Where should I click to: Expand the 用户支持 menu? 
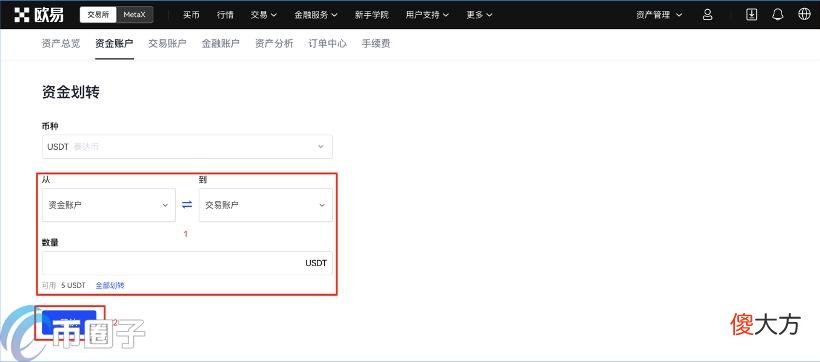click(427, 15)
